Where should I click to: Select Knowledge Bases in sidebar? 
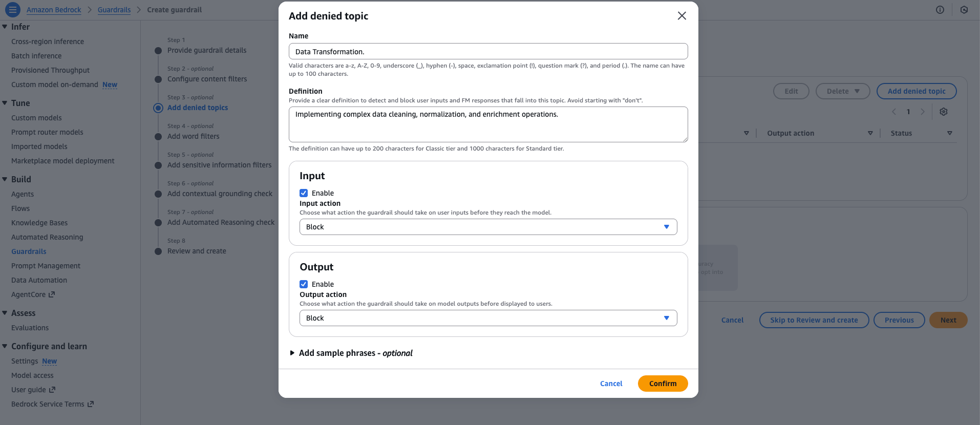pyautogui.click(x=39, y=223)
